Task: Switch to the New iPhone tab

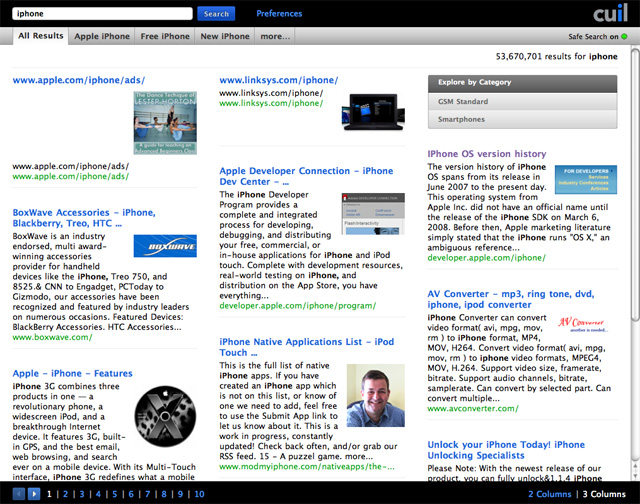Action: 225,36
